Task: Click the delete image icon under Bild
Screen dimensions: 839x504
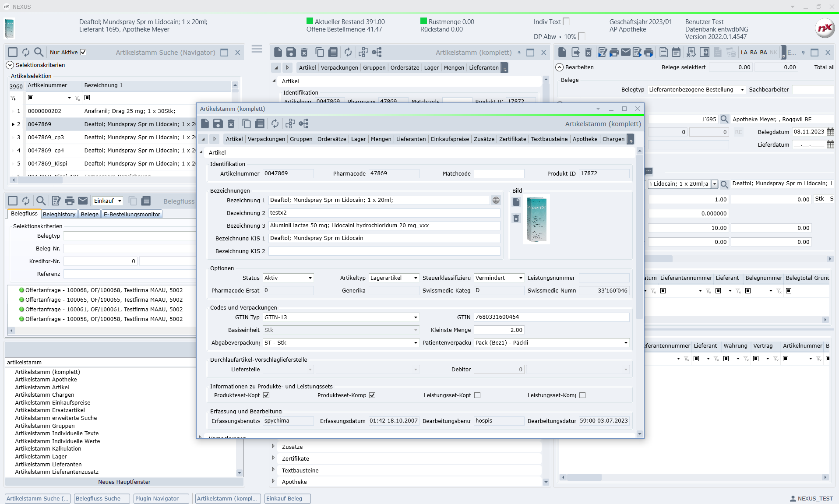Action: point(516,219)
